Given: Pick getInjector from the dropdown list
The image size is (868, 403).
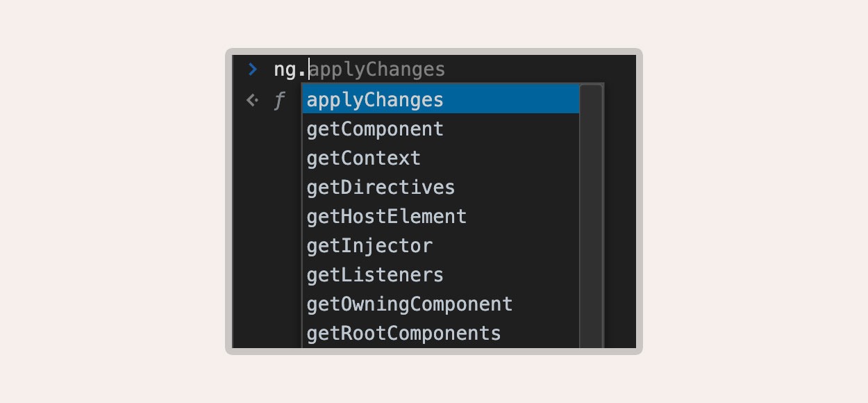Looking at the screenshot, I should point(441,245).
